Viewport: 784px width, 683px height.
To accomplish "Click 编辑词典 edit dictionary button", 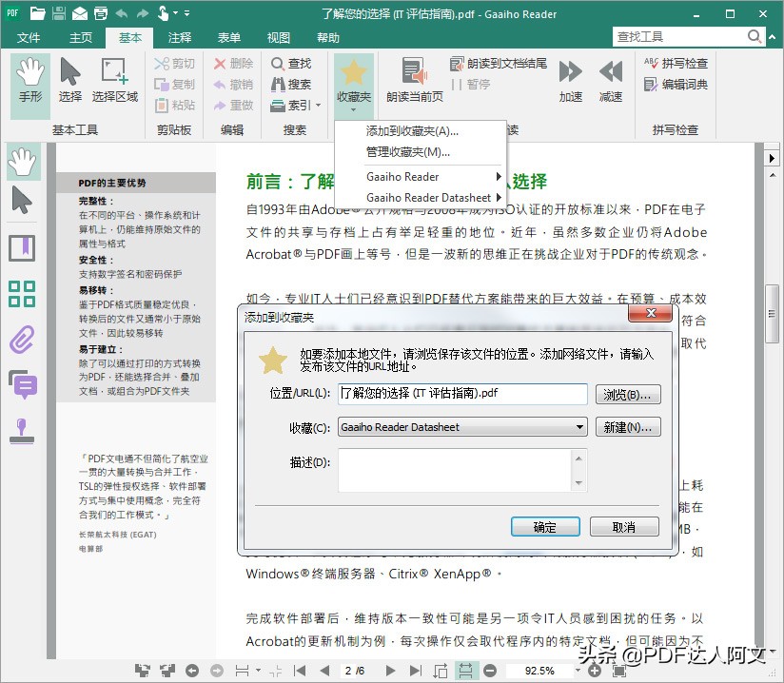I will [x=676, y=85].
